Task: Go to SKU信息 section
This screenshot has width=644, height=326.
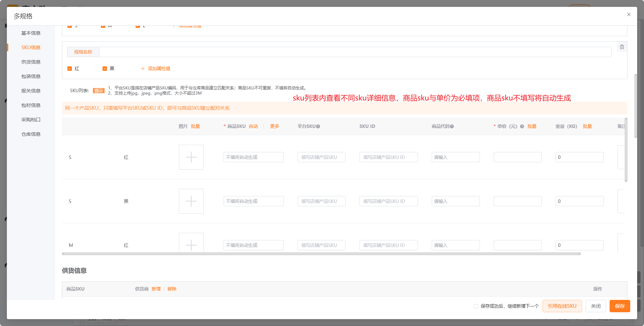Action: (x=31, y=47)
